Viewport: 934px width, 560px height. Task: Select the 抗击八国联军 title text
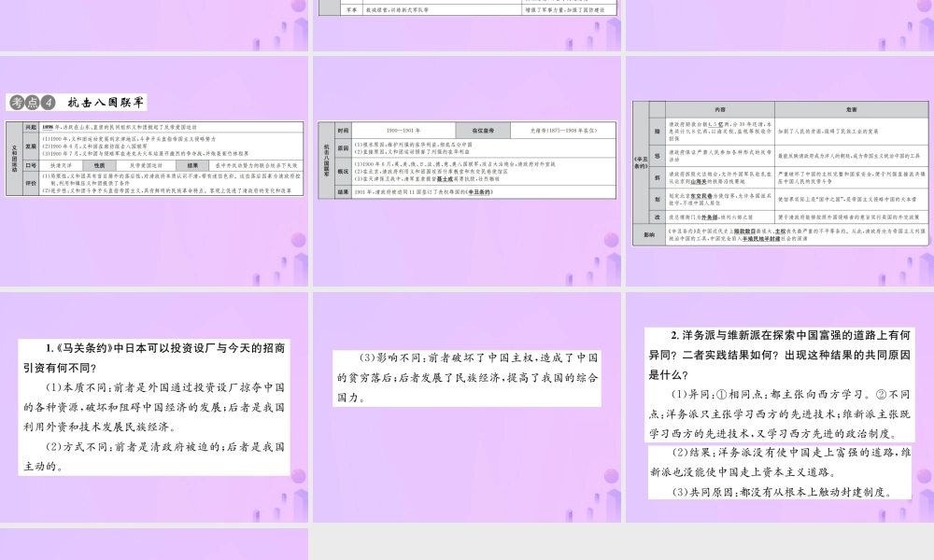107,102
